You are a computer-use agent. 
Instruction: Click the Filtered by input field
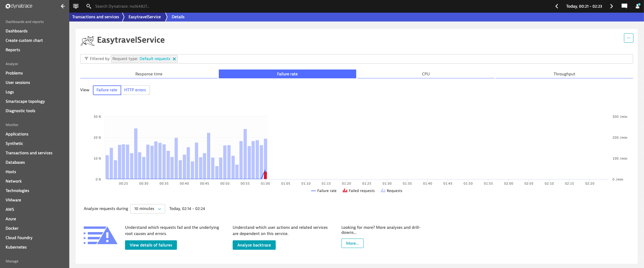point(356,59)
